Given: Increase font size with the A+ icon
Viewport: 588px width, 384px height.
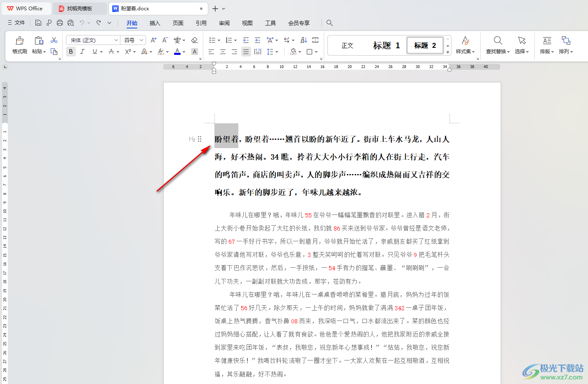Looking at the screenshot, I should (x=153, y=40).
